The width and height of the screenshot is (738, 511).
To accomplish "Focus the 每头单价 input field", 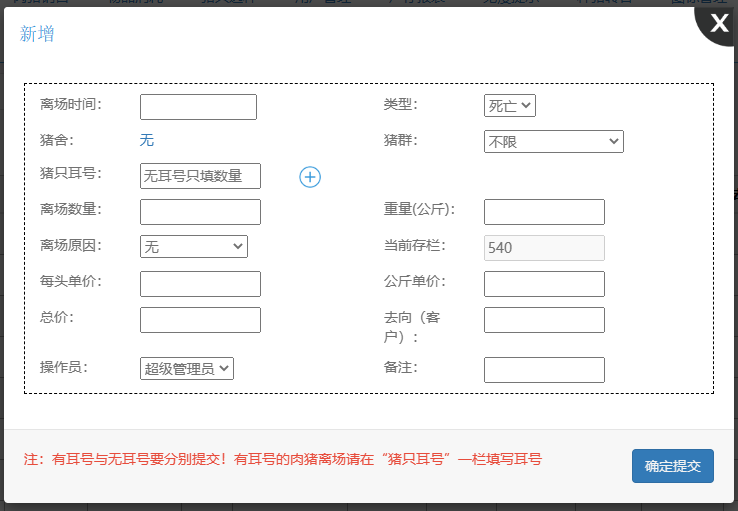I will click(200, 284).
